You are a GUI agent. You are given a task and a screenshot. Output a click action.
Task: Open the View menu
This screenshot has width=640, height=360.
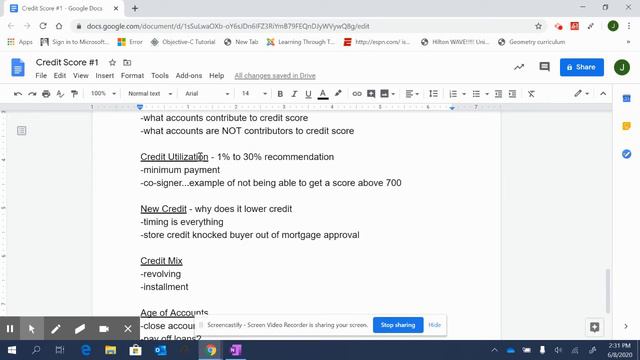coord(81,76)
